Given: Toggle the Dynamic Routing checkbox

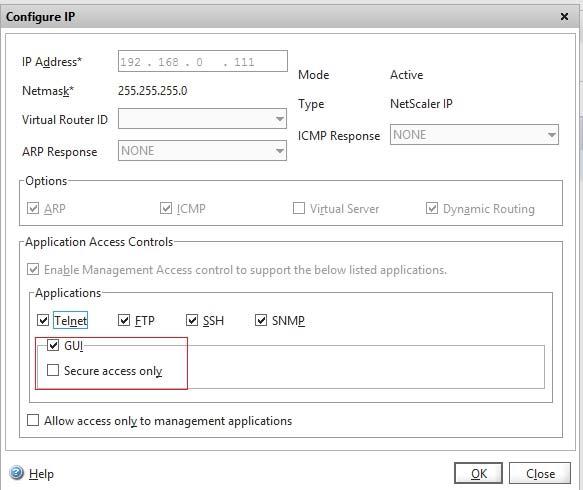Looking at the screenshot, I should coord(432,208).
